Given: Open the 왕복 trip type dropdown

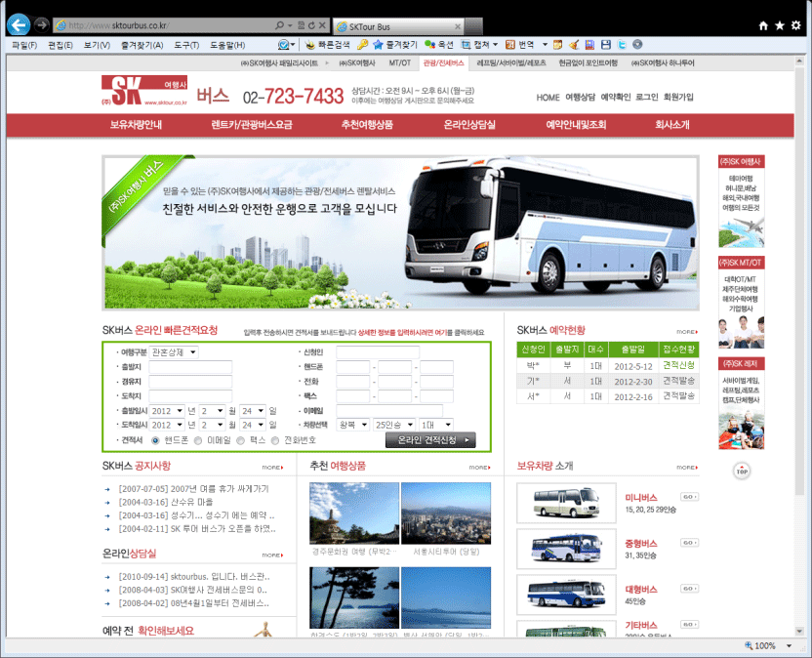Looking at the screenshot, I should (x=353, y=425).
